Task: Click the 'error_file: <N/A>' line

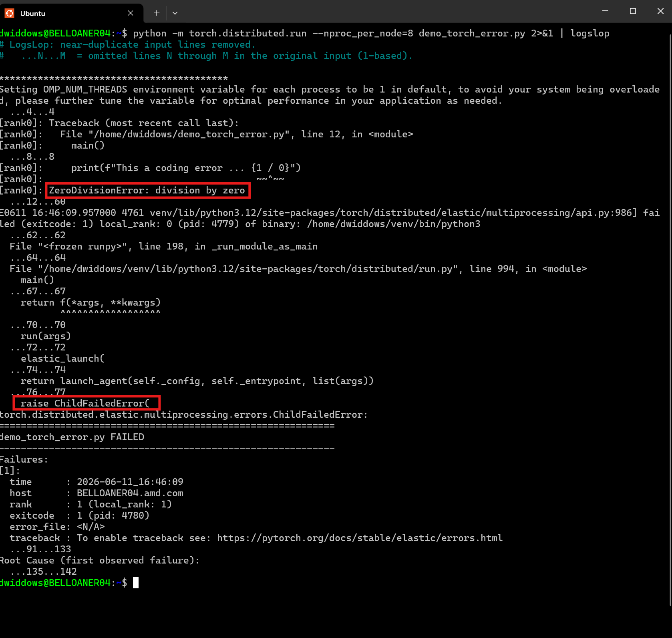Action: 57,527
